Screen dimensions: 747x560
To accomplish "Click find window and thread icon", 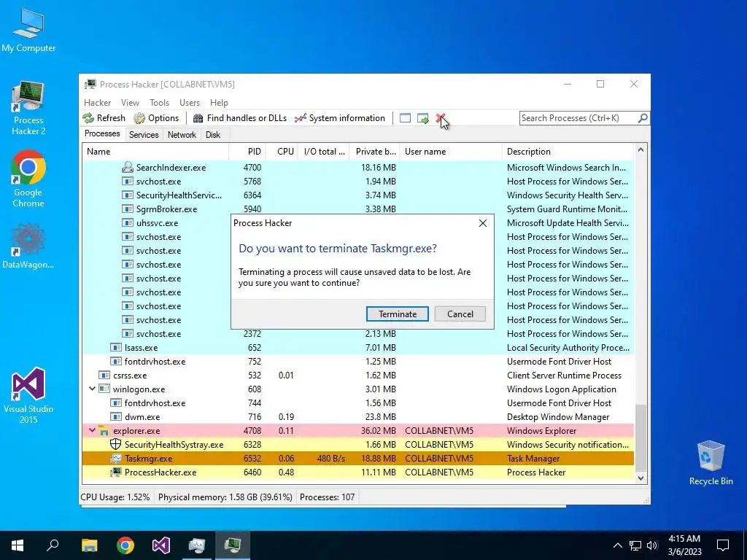I will click(x=422, y=118).
